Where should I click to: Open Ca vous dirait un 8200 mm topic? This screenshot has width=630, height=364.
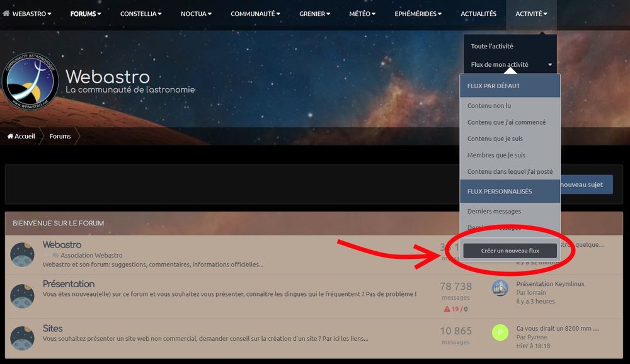coord(558,328)
